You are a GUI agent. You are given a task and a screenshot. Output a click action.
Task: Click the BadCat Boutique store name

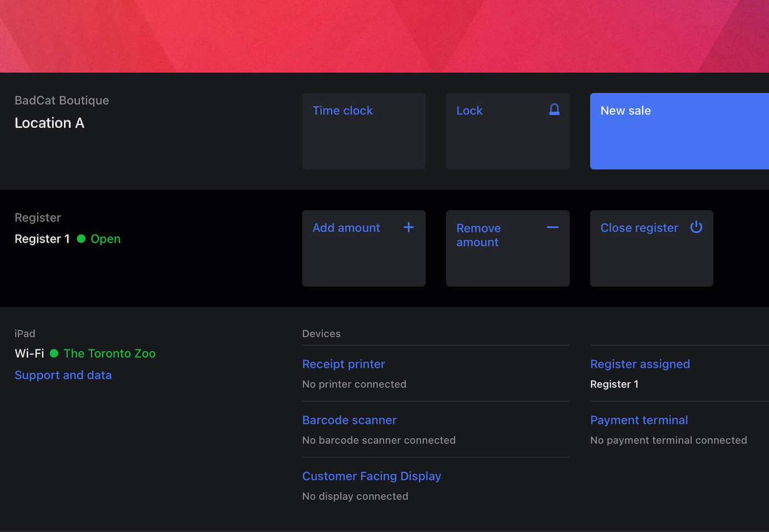62,100
